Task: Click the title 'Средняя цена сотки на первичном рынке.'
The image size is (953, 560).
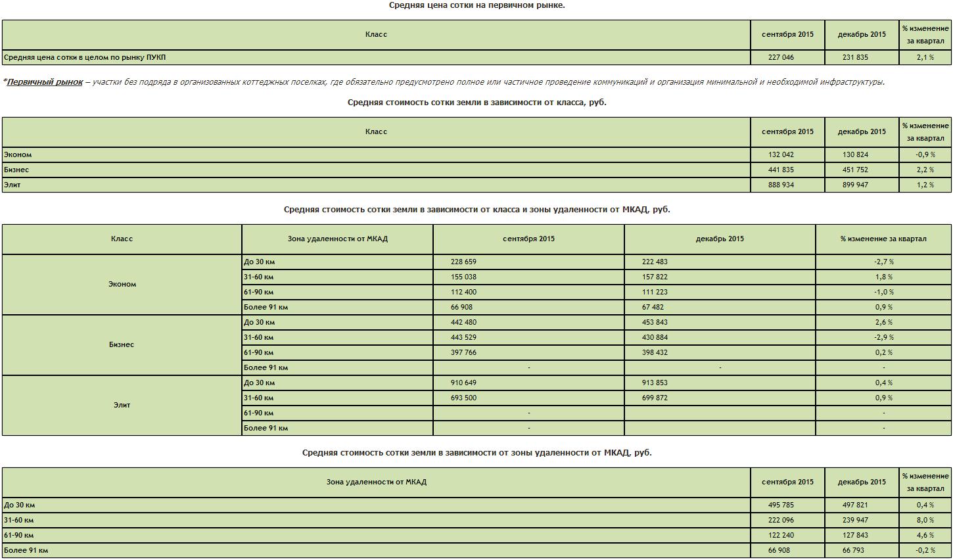Action: pyautogui.click(x=477, y=5)
